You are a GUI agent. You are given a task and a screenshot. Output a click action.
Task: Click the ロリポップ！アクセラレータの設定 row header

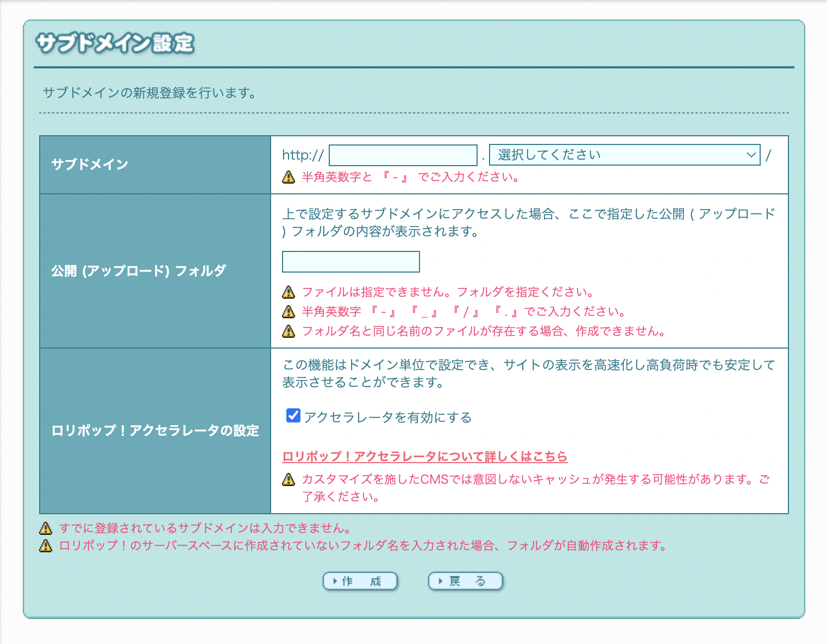pyautogui.click(x=155, y=431)
